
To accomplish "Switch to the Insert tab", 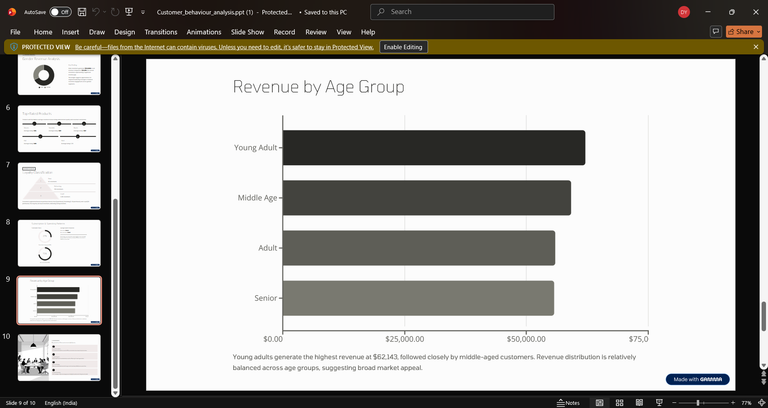I will click(x=70, y=32).
